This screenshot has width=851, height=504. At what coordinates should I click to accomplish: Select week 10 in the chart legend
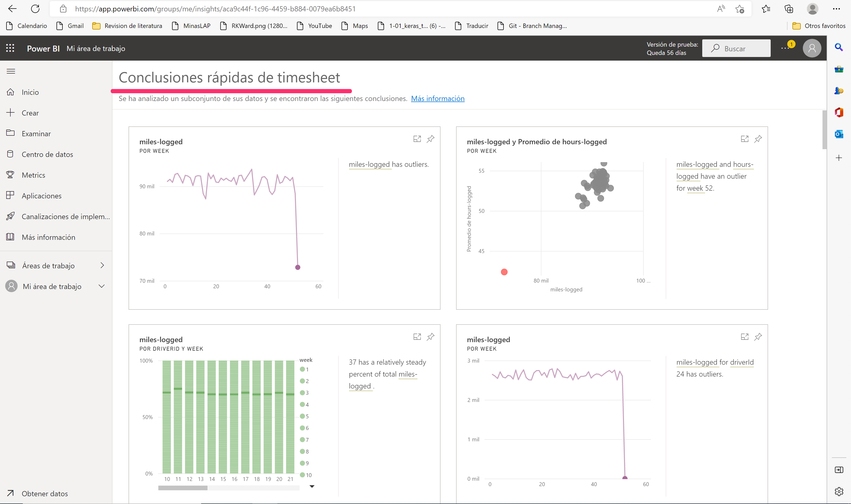306,475
